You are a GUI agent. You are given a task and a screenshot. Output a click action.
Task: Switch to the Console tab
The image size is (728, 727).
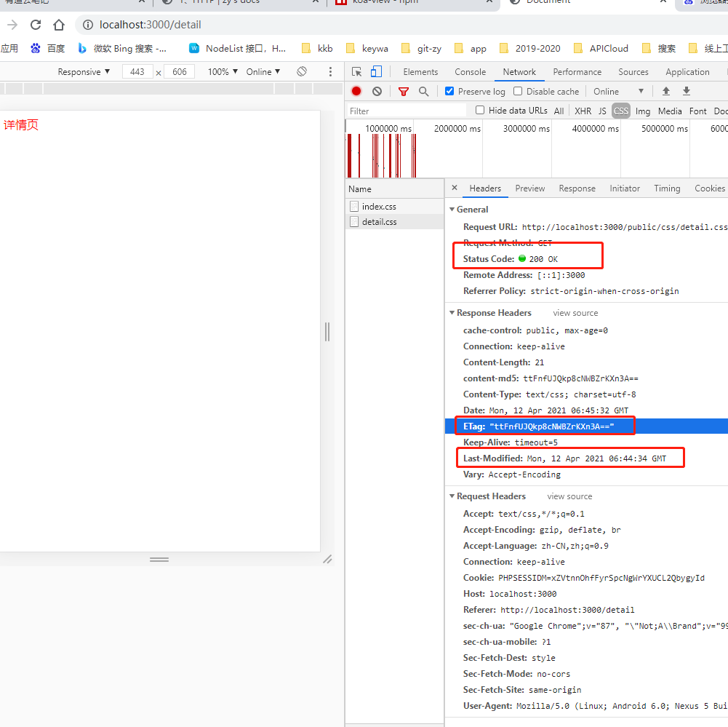(x=470, y=71)
